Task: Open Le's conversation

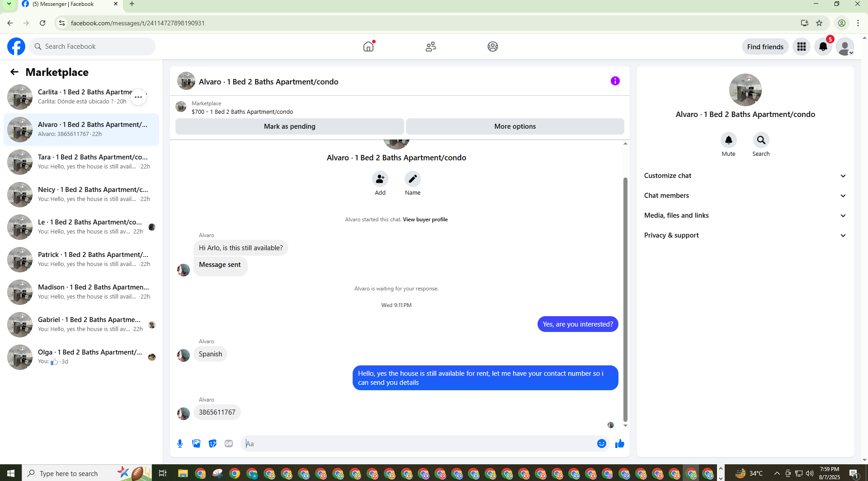Action: coord(81,227)
